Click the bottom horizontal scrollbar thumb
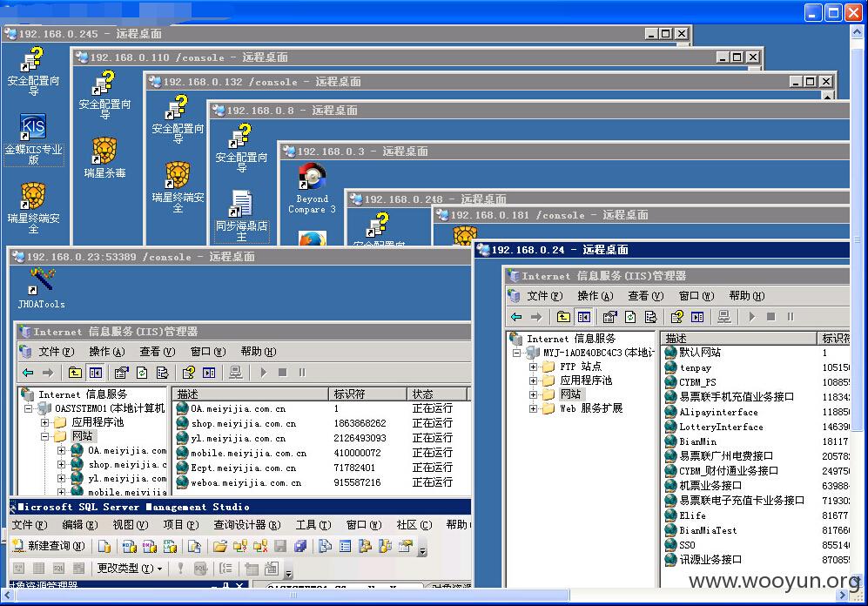The image size is (868, 606). (293, 596)
